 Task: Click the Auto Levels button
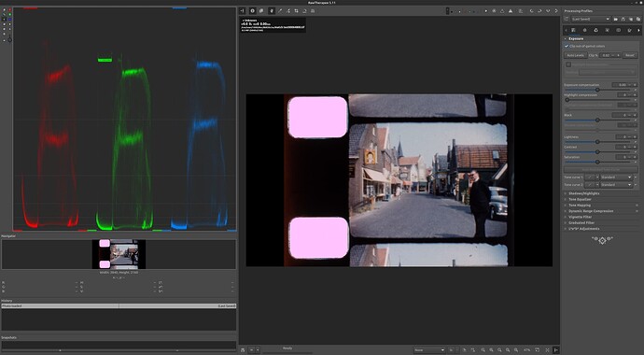pyautogui.click(x=576, y=55)
